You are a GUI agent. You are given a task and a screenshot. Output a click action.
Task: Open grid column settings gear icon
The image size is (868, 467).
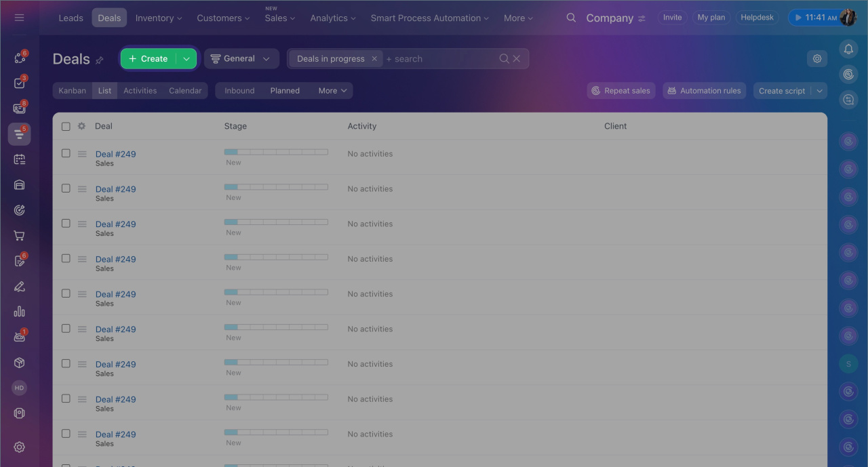[81, 126]
